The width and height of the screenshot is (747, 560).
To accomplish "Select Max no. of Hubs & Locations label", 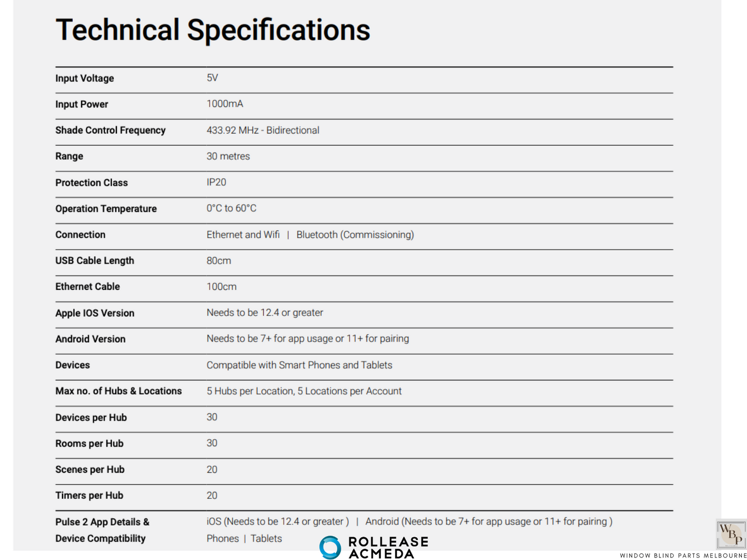I will [x=118, y=391].
